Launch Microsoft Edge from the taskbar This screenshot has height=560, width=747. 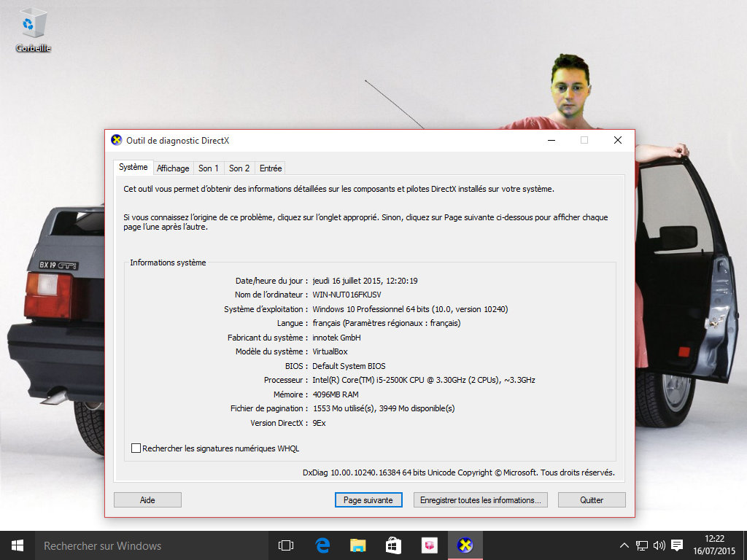321,545
